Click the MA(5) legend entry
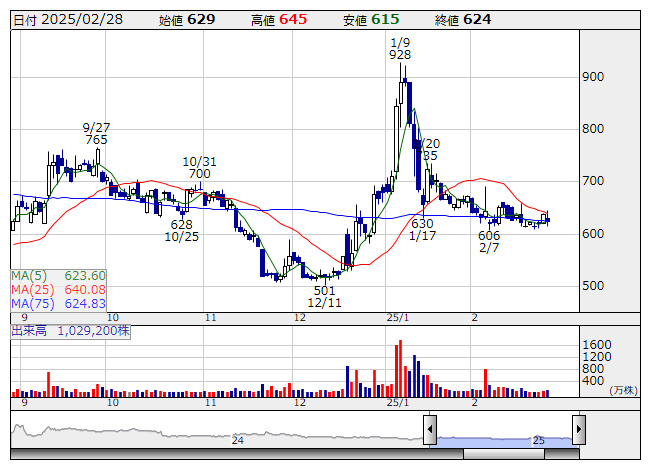The image size is (653, 470). (x=58, y=276)
